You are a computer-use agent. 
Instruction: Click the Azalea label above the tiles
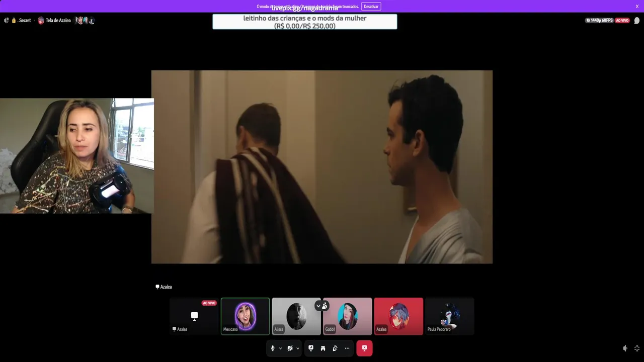point(164,287)
